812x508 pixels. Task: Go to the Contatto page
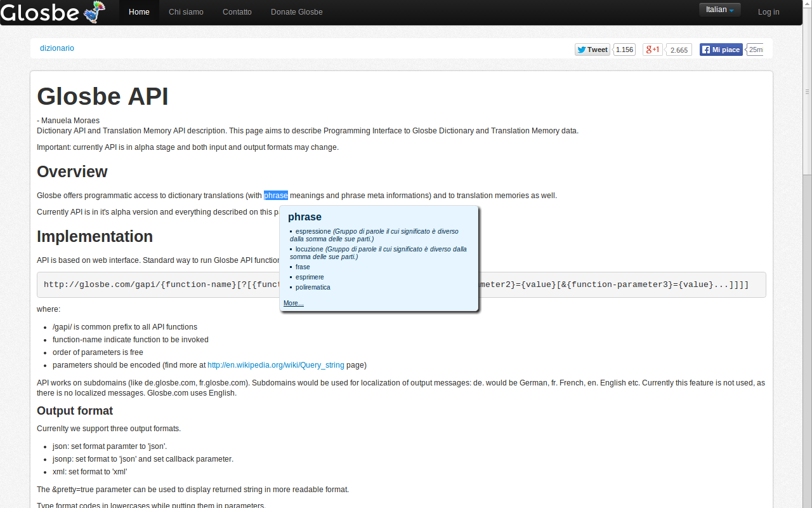[237, 12]
